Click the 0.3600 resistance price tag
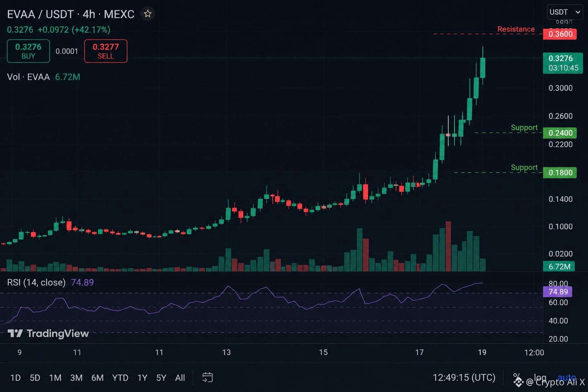Image resolution: width=588 pixels, height=392 pixels. [560, 34]
